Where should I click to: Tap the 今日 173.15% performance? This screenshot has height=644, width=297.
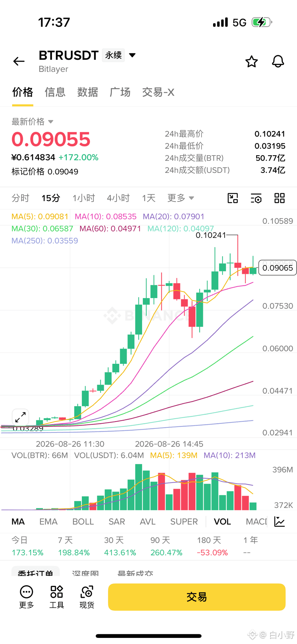(x=27, y=546)
